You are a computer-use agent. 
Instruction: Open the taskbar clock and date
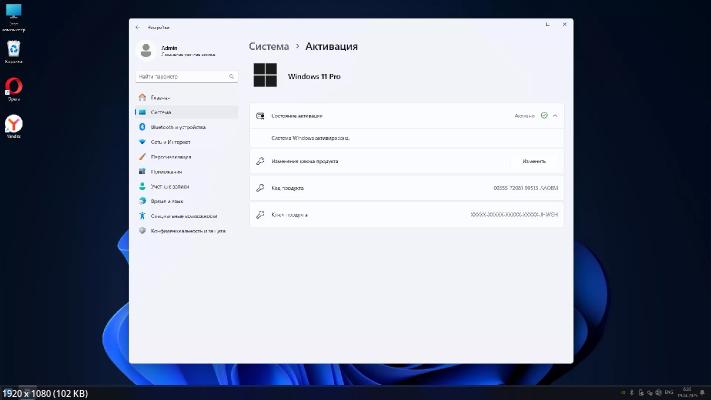[687, 392]
